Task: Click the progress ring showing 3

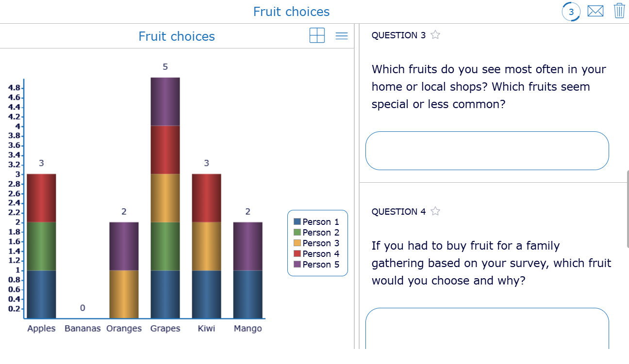Action: pos(572,11)
